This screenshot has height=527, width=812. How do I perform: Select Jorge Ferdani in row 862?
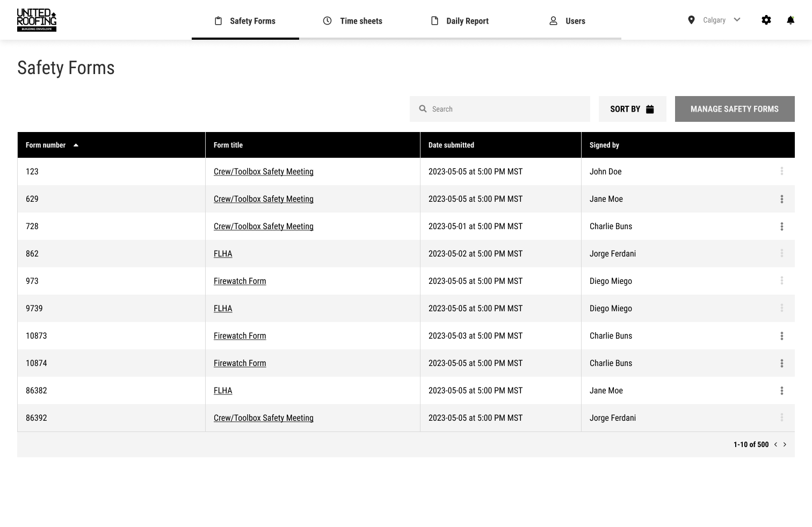[613, 254]
